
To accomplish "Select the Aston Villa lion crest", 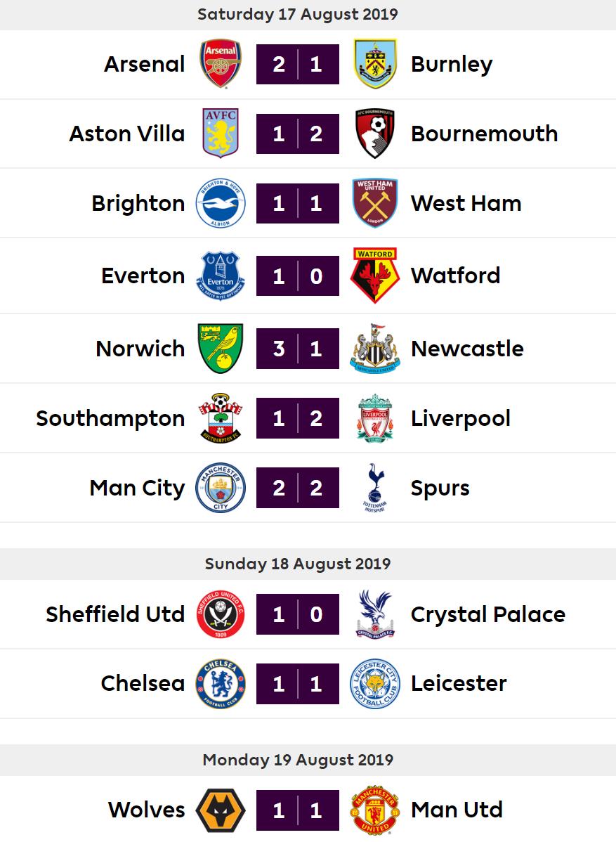I will coord(221,133).
